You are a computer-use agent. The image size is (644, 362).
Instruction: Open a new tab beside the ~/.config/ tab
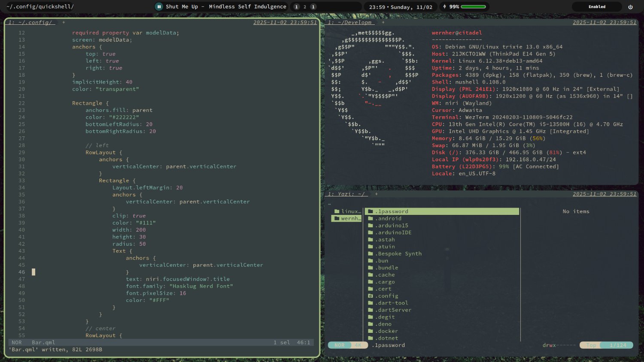click(64, 22)
